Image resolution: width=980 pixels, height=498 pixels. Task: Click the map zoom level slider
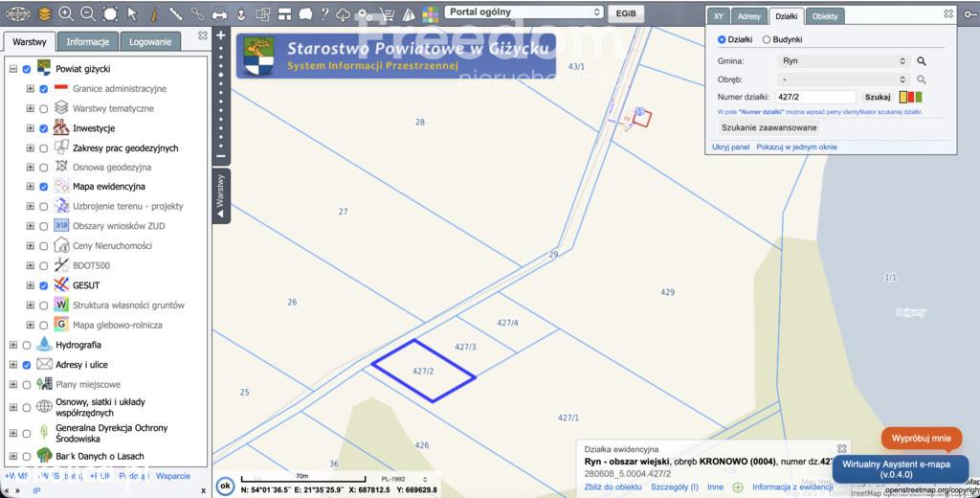pos(221,96)
